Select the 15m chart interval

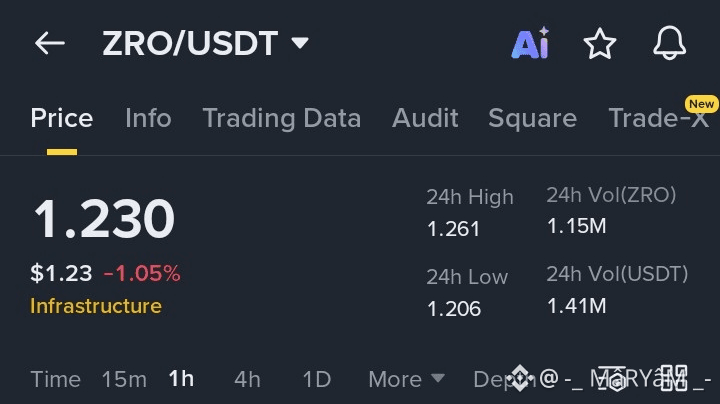pos(124,379)
